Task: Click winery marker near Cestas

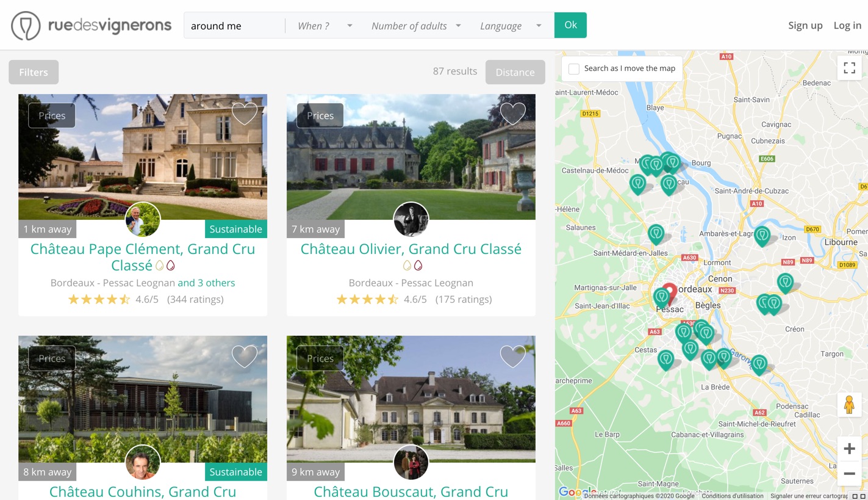Action: tap(665, 359)
